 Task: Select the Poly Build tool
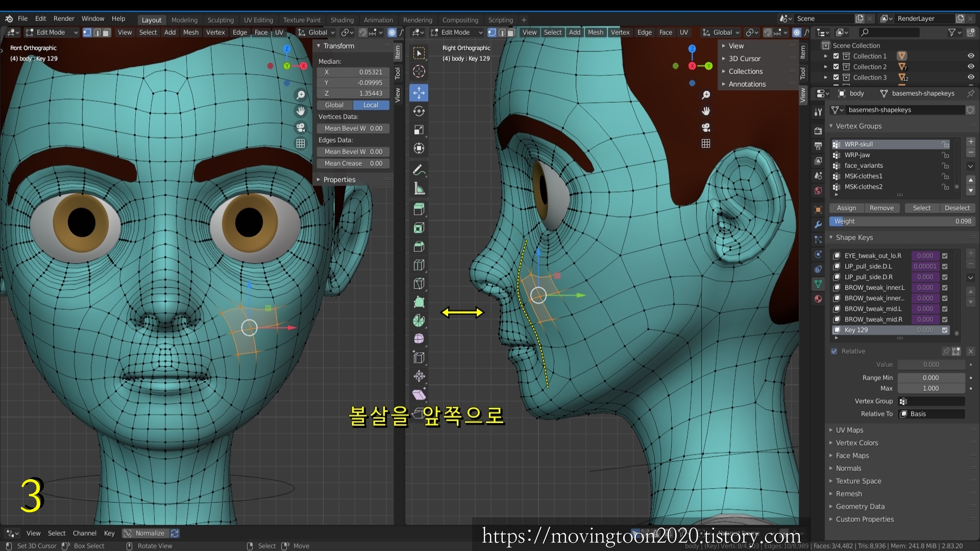tap(419, 302)
